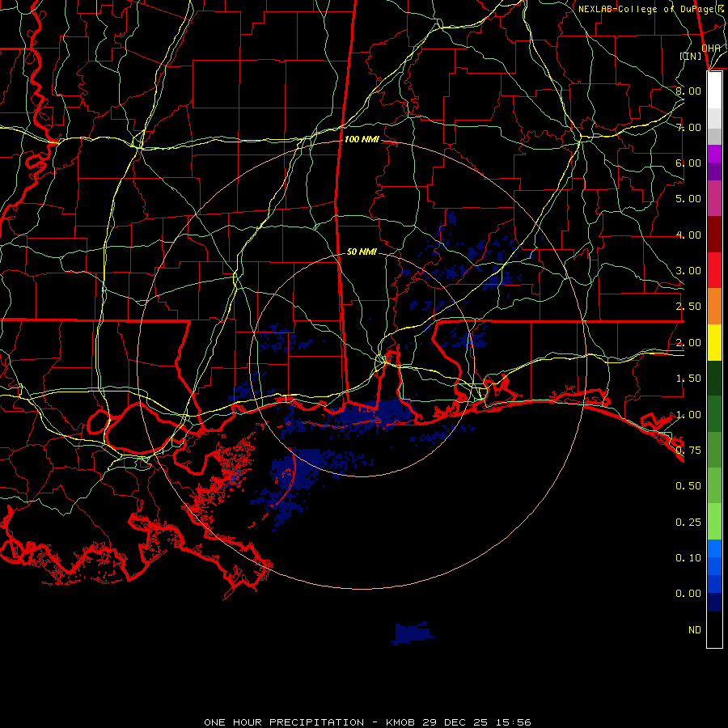Click the 2.00 legend value
Viewport: 728px width, 728px height.
click(688, 343)
